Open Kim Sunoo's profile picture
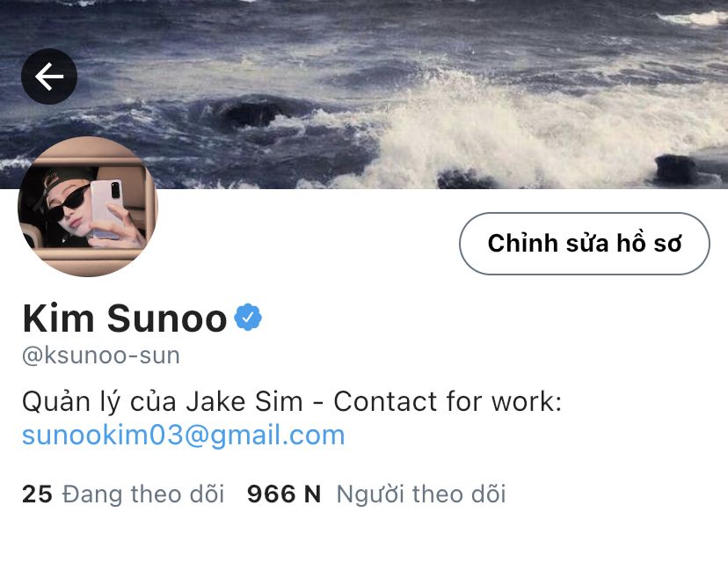Image resolution: width=728 pixels, height=571 pixels. point(88,206)
